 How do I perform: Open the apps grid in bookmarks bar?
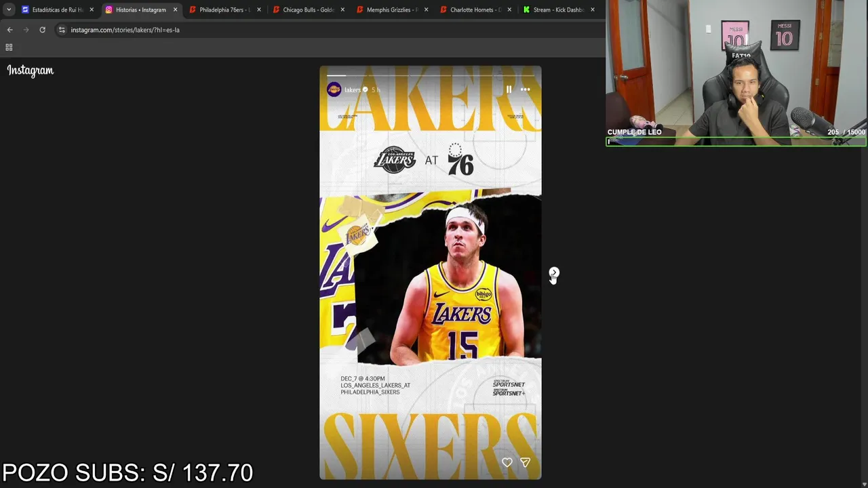pyautogui.click(x=9, y=47)
